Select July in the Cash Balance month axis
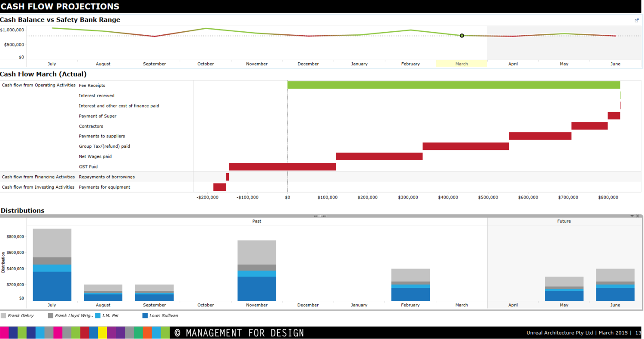 (x=52, y=64)
